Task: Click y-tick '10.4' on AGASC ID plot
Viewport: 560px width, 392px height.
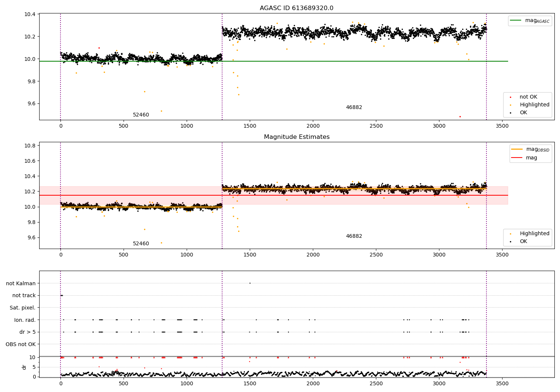Action: click(x=29, y=14)
